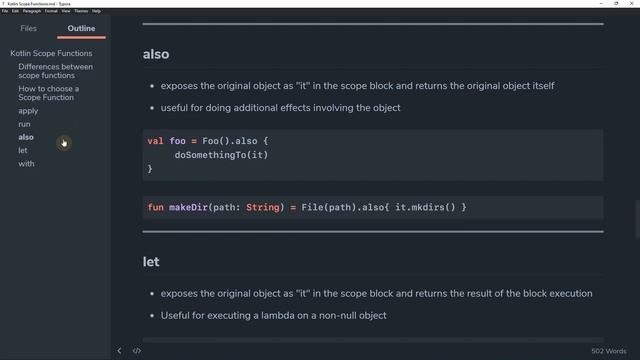Viewport: 640px width, 360px height.
Task: Select the also entry in outline
Action: [26, 137]
